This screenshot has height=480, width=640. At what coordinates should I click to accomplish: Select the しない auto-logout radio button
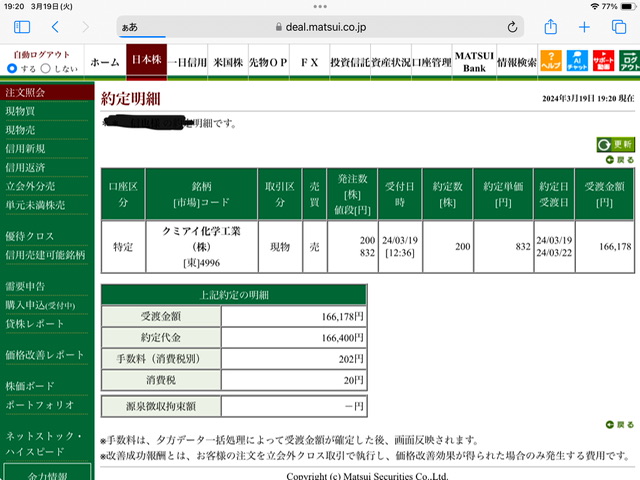(x=46, y=68)
